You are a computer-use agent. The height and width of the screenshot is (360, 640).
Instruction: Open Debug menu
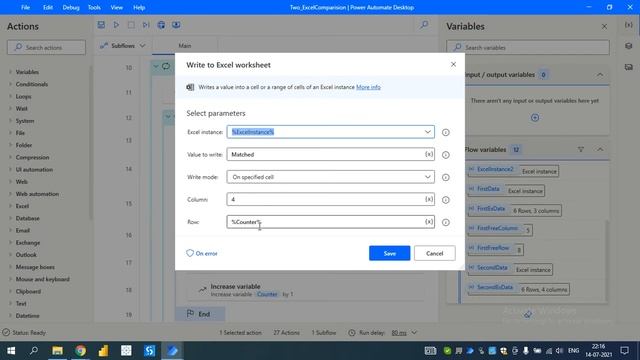71,7
